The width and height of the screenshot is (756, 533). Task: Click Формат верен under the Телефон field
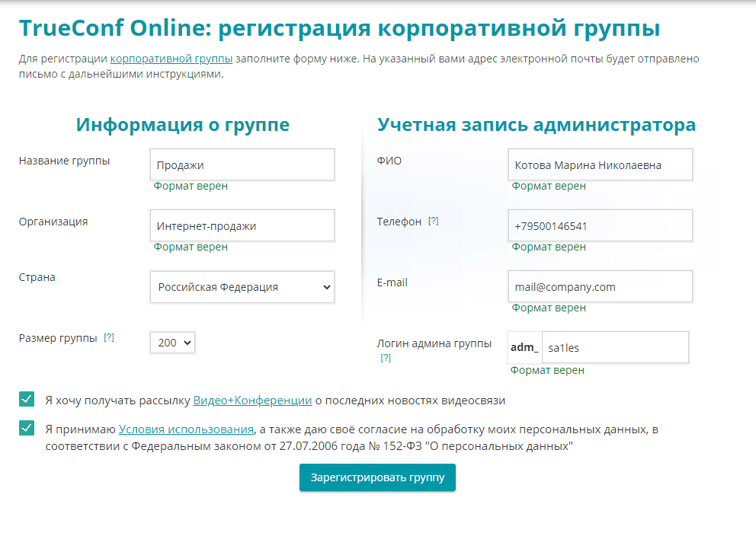(x=549, y=247)
